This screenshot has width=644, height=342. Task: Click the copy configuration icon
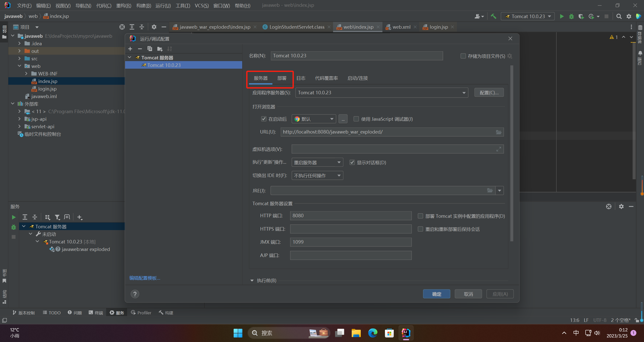150,49
